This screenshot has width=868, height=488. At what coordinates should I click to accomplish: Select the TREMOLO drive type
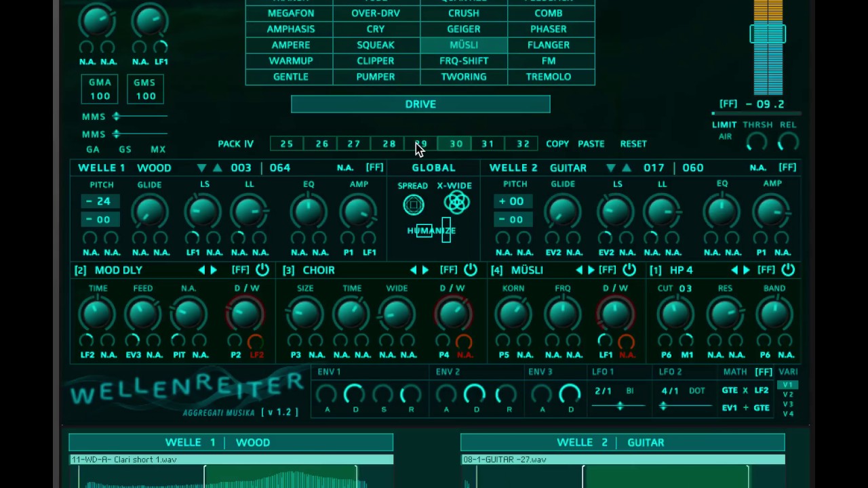549,77
